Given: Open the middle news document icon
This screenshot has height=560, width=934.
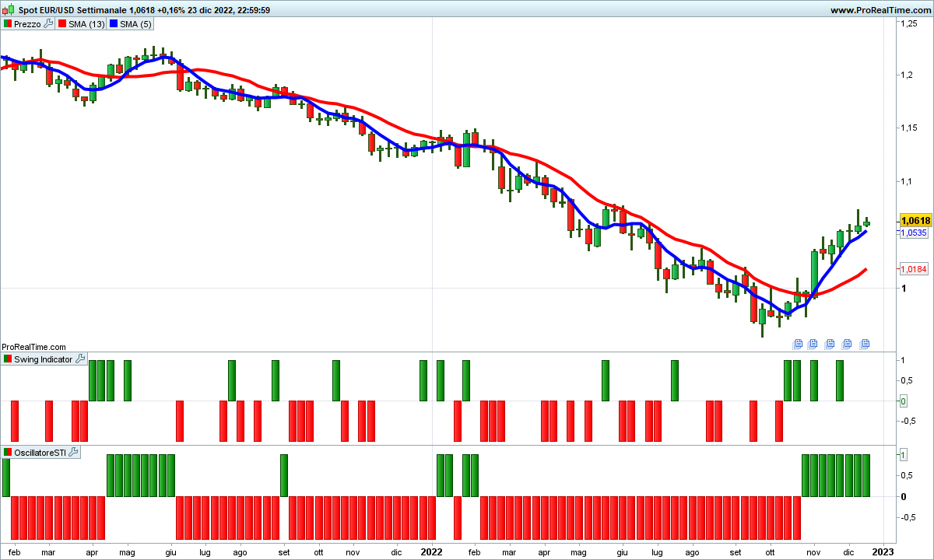Looking at the screenshot, I should pos(830,343).
